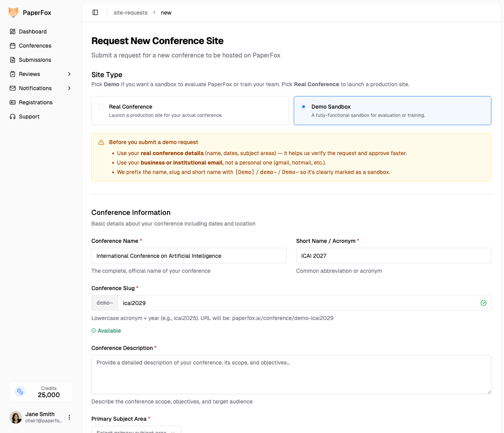Image resolution: width=504 pixels, height=433 pixels.
Task: Click the PaperFox fox logo
Action: 13,13
